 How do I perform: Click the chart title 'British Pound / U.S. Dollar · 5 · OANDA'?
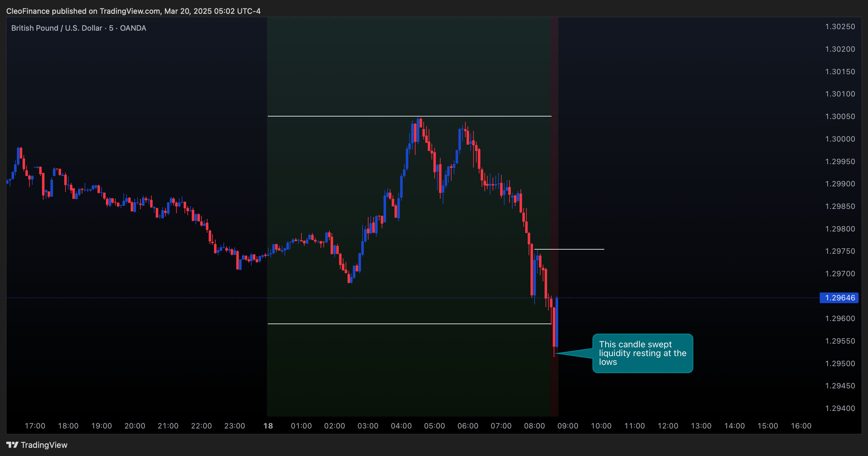click(79, 28)
